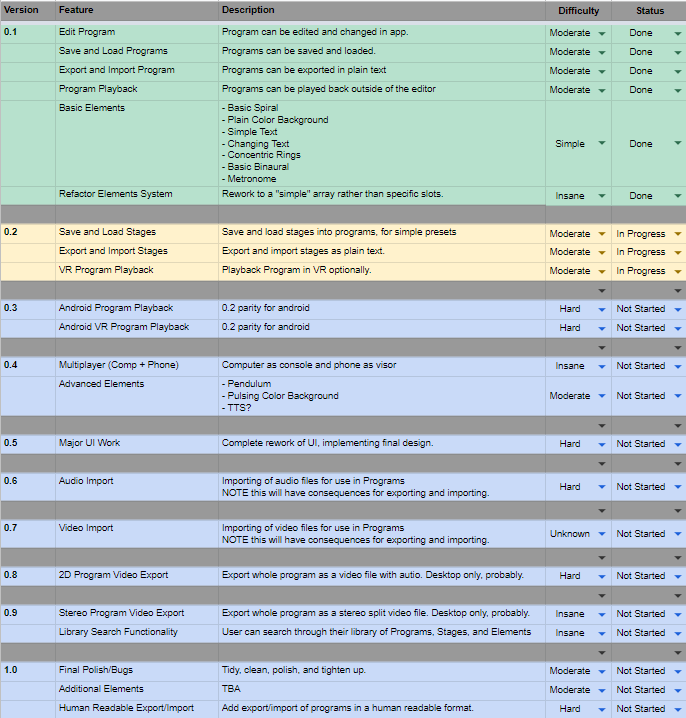Select version cell 0.2
This screenshot has width=686, height=718.
pos(28,233)
